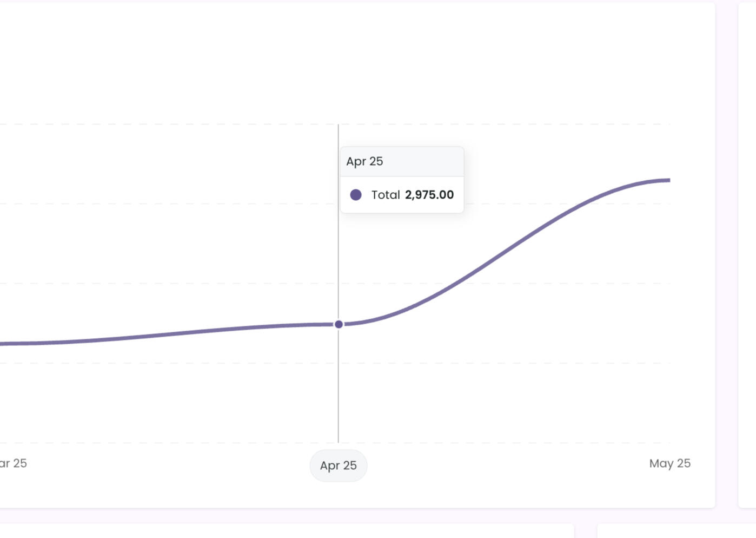Click the May 25 x-axis label
756x538 pixels.
point(669,463)
